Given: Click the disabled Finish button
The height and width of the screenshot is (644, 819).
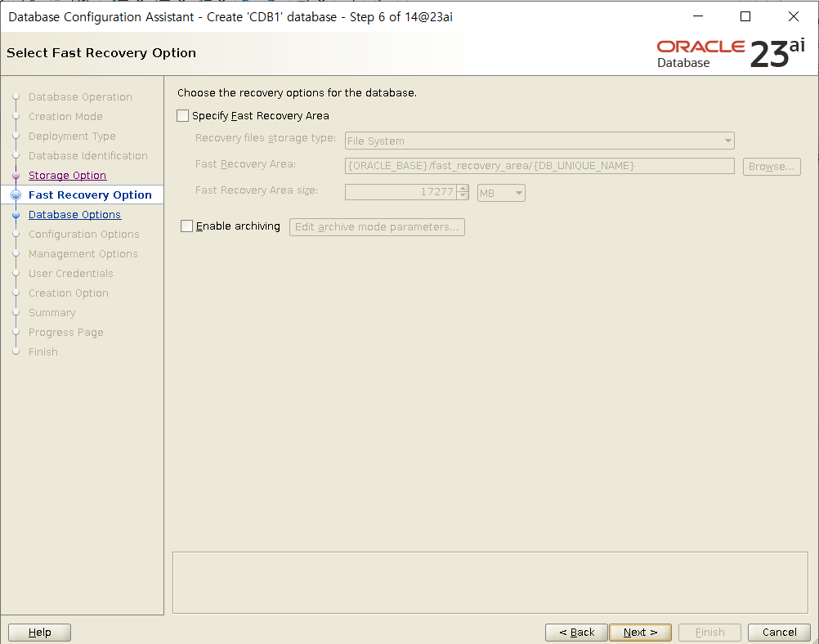Looking at the screenshot, I should tap(709, 632).
